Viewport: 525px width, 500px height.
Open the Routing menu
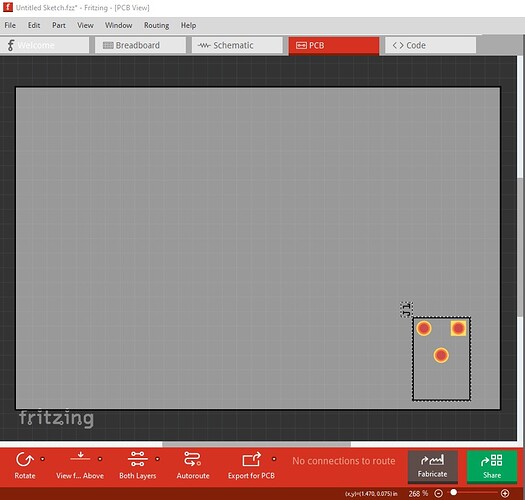pos(156,25)
